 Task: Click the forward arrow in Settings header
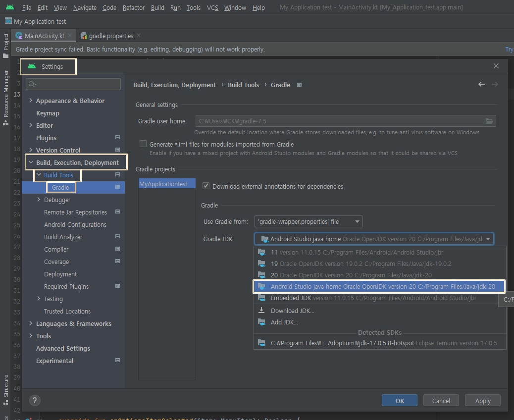[495, 84]
